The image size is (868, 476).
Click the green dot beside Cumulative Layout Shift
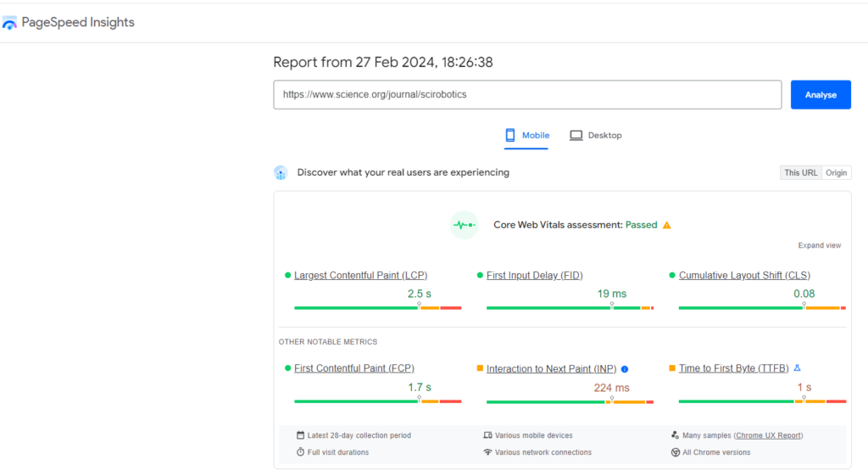[672, 275]
